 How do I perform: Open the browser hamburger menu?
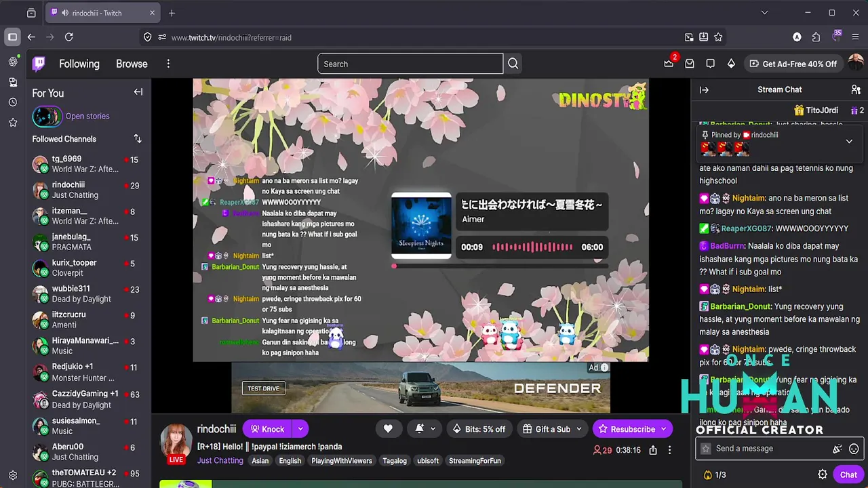(855, 37)
